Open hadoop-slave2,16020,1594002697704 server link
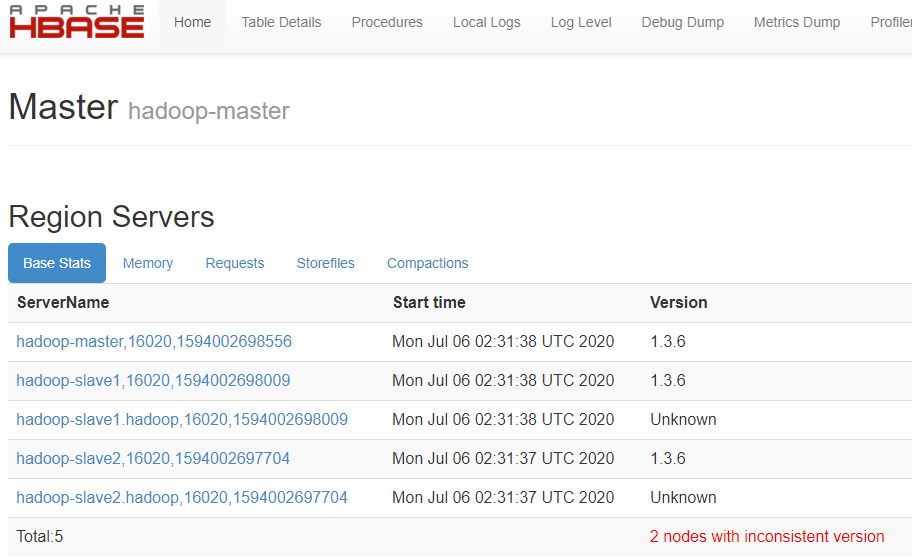 153,458
